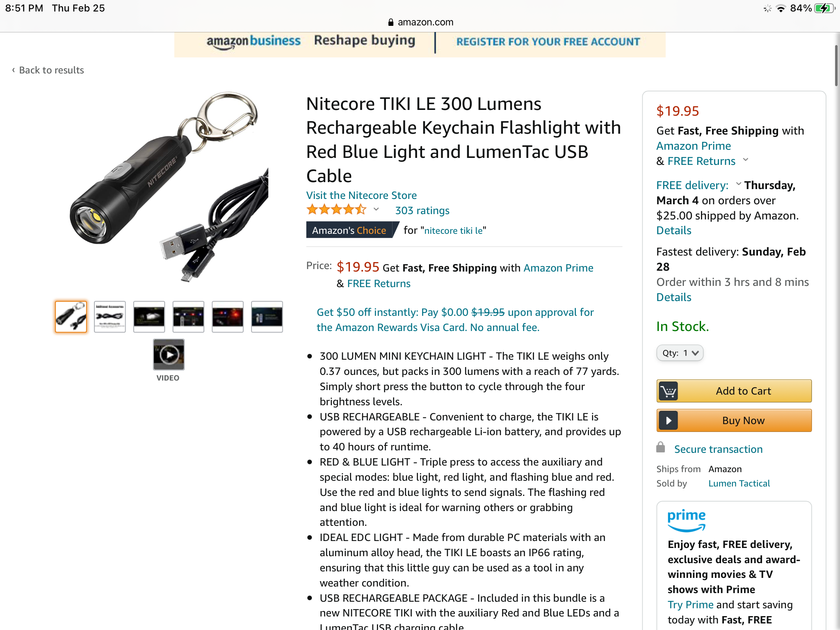
Task: Select the red light product thumbnail
Action: (228, 317)
